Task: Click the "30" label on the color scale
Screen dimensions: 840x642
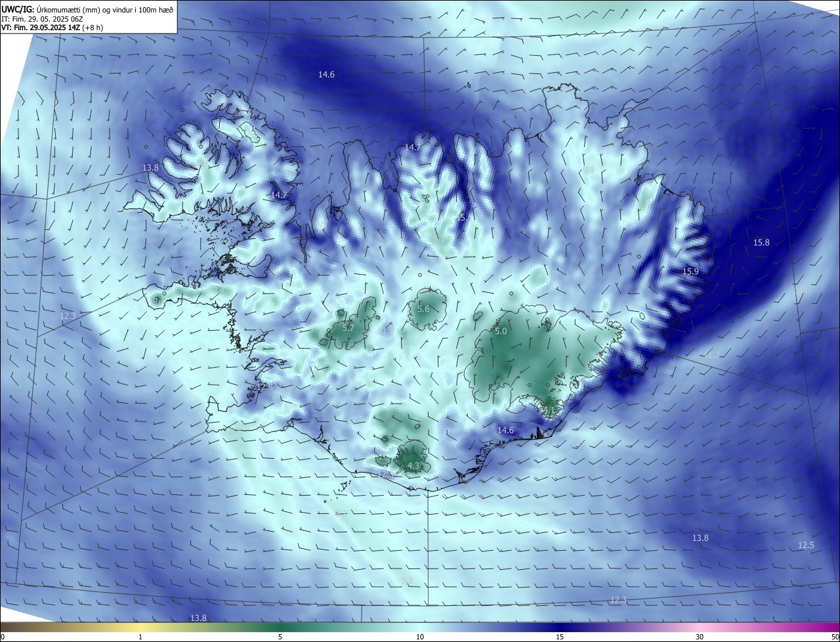Action: (700, 637)
